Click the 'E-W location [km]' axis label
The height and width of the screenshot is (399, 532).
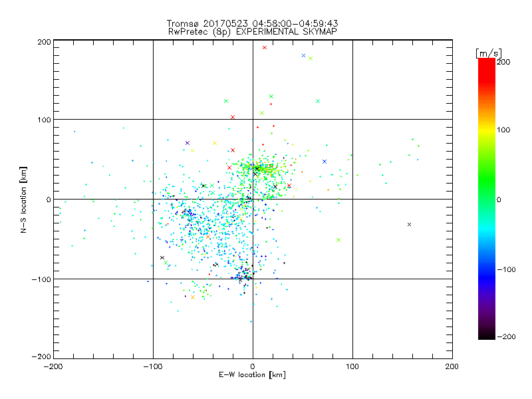point(252,375)
